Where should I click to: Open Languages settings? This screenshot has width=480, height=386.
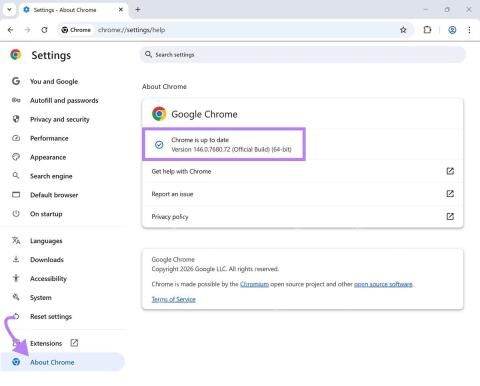(x=46, y=241)
